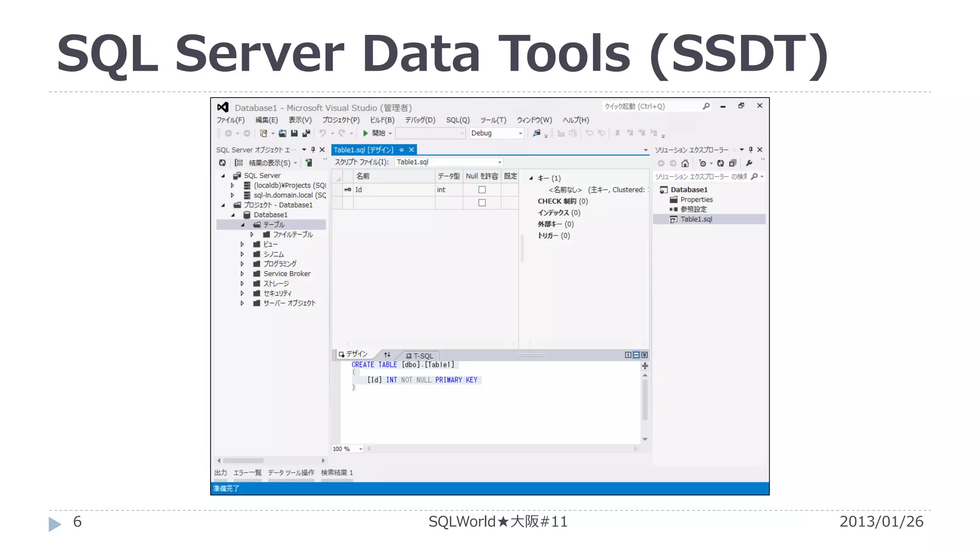
Task: Pin the Solution Explorer panel
Action: tap(751, 150)
